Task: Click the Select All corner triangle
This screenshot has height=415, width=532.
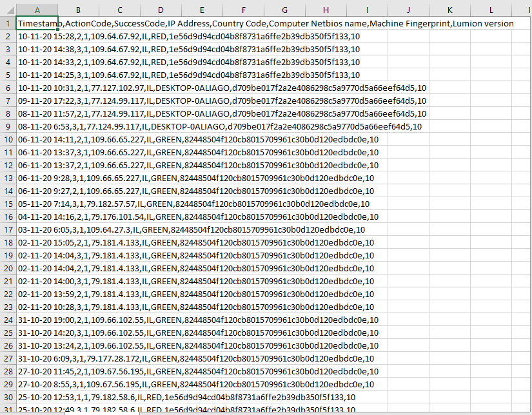Action: (x=8, y=10)
